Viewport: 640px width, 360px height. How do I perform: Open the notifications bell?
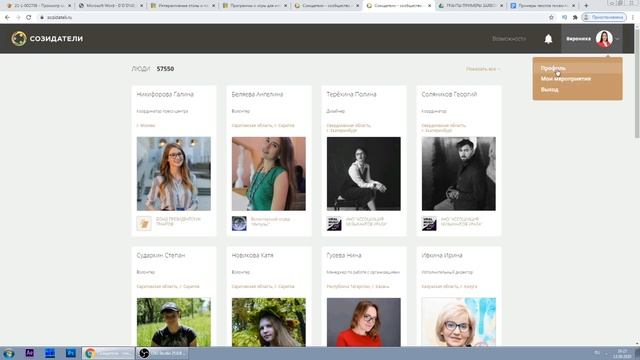tap(548, 39)
